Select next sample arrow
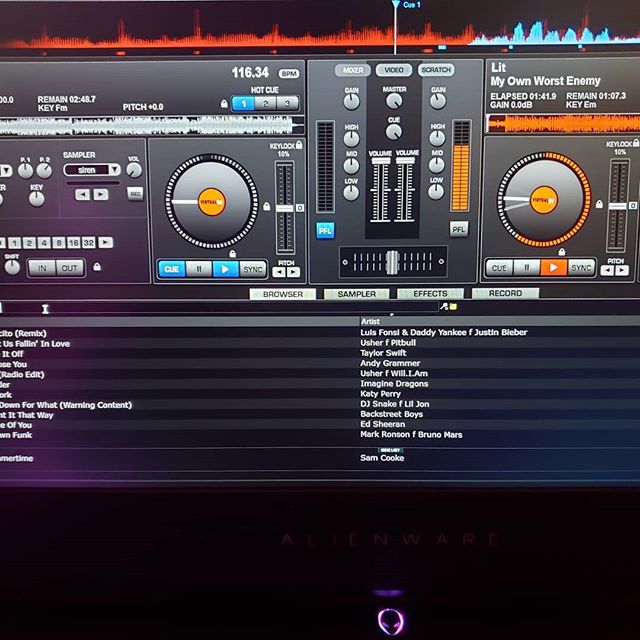 [x=101, y=194]
